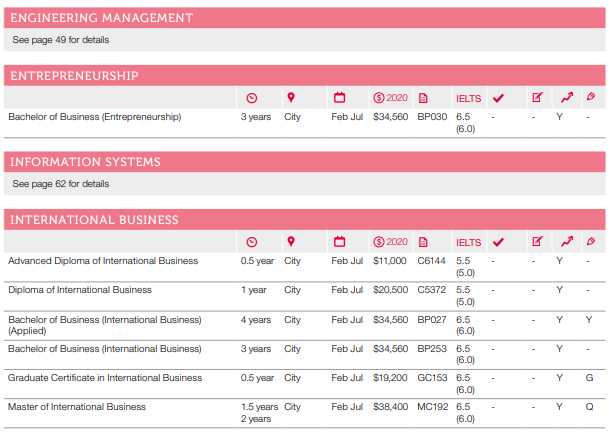Viewport: 613px width, 435px height.
Task: Click the calendar icon in Entrepreneurship table header
Action: (339, 98)
